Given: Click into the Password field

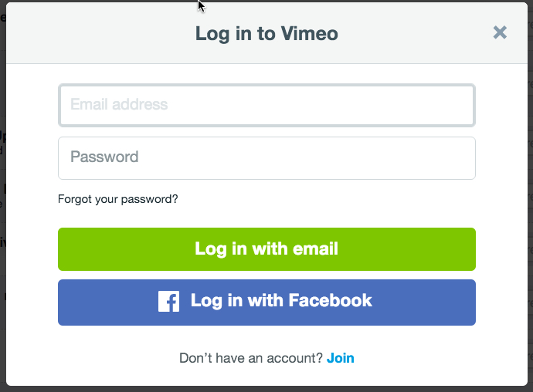Looking at the screenshot, I should pos(266,157).
